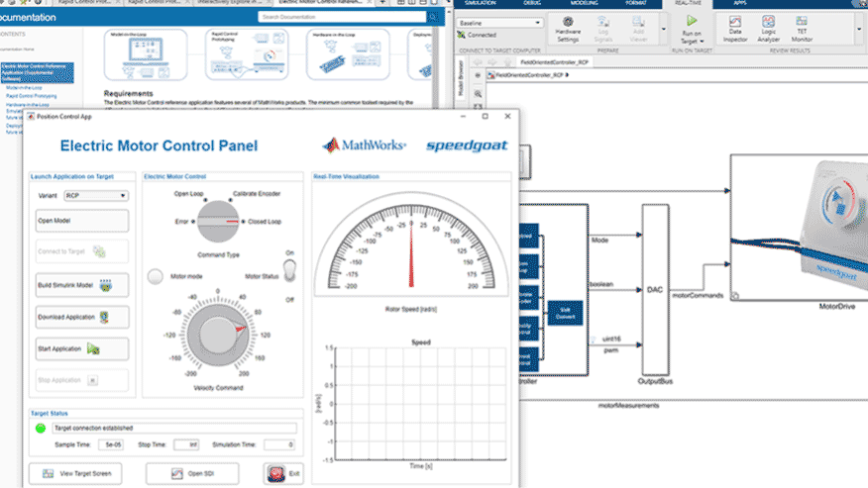Click the Start Application run icon
The image size is (868, 488).
[x=93, y=349]
